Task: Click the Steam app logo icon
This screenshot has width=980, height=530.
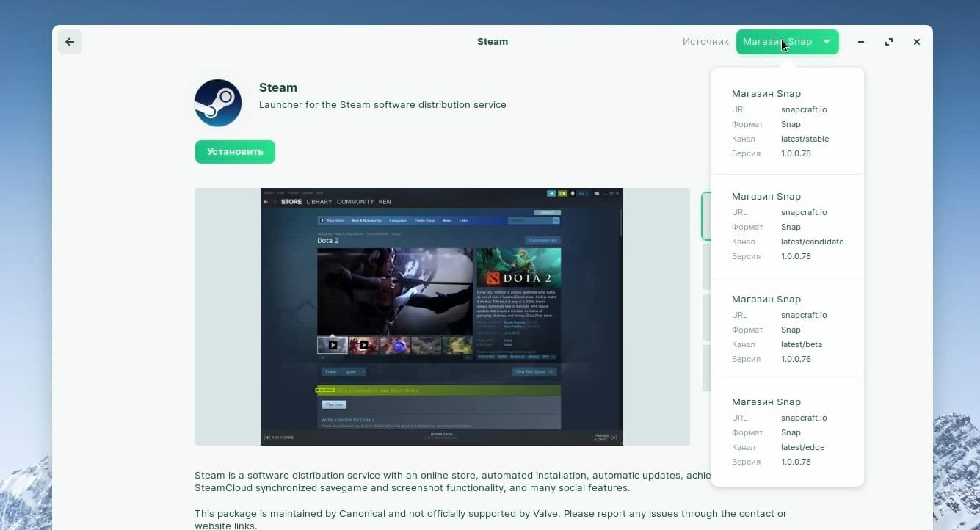Action: click(x=218, y=103)
